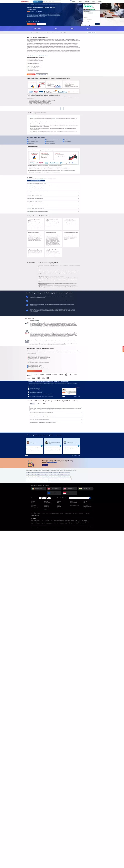Click the name field in enquiry form

91,15
